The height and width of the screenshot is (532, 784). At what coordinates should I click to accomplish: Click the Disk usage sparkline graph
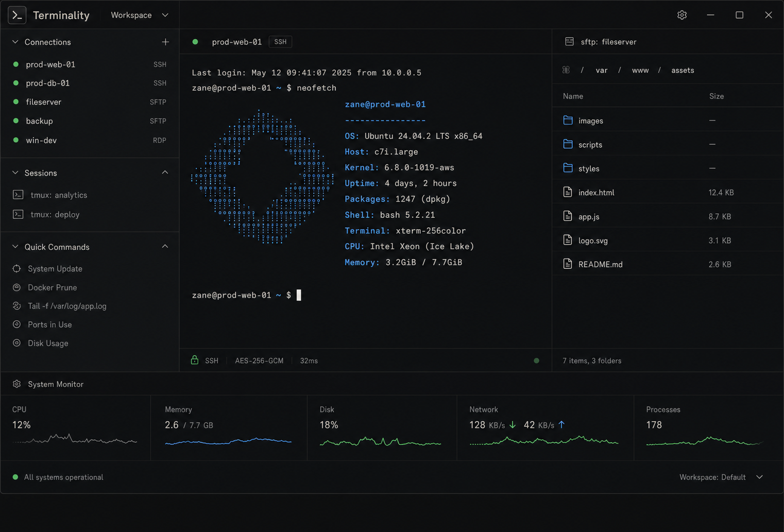click(x=380, y=441)
